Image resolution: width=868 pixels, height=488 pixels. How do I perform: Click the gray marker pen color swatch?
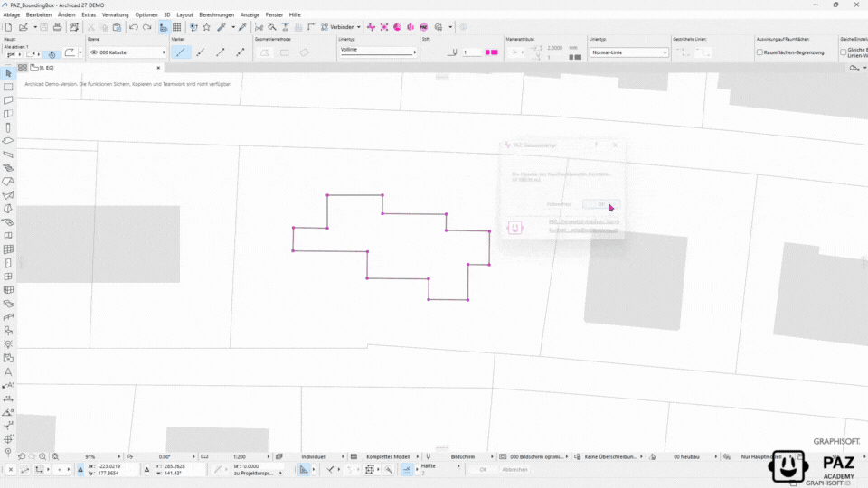(x=575, y=57)
